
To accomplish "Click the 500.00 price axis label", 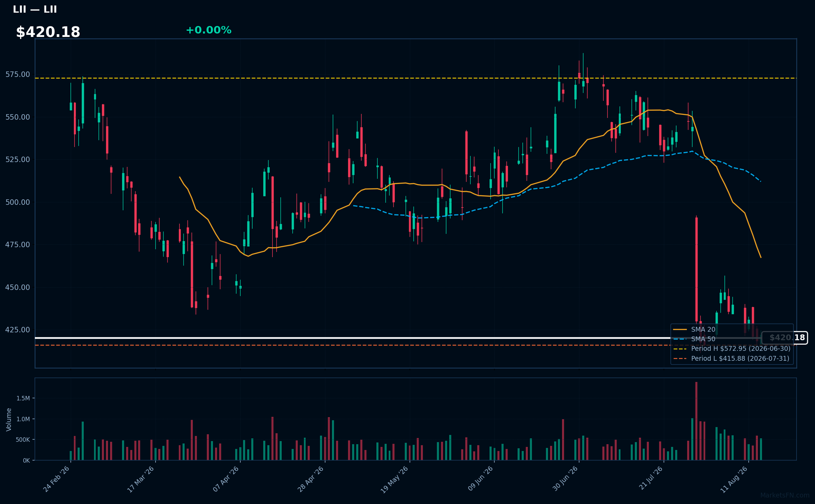I will [18, 202].
